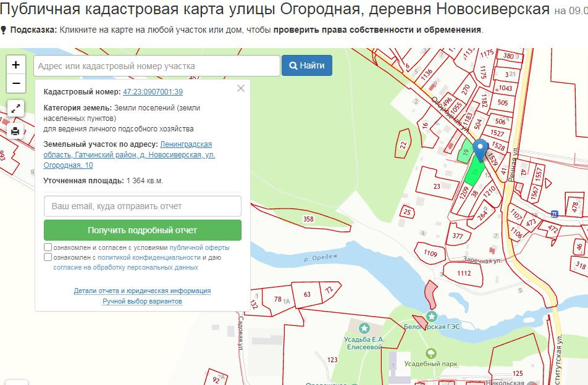
Task: Select parcel 318 on the map
Action: click(x=581, y=265)
